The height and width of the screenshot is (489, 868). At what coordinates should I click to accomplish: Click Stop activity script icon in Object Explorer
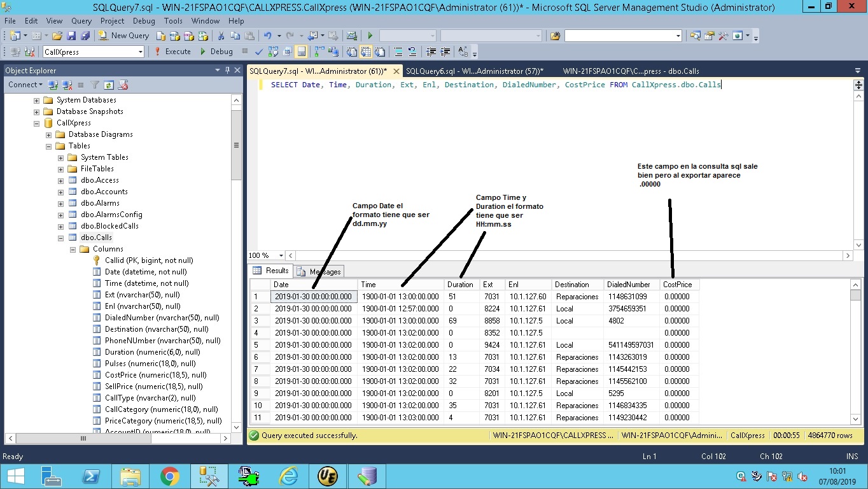[123, 84]
